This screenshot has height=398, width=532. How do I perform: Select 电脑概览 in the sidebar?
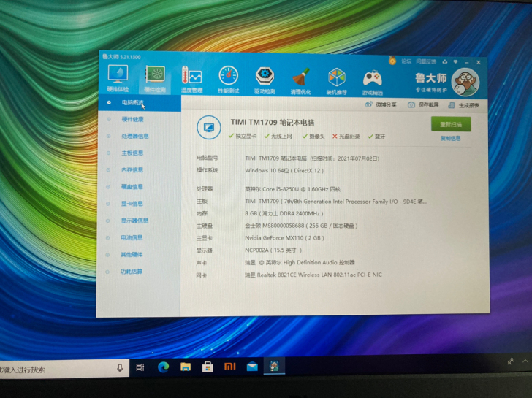pos(140,102)
